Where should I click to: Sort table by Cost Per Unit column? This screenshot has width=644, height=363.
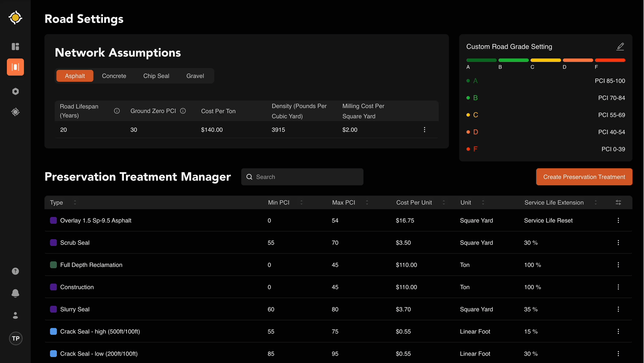point(444,202)
